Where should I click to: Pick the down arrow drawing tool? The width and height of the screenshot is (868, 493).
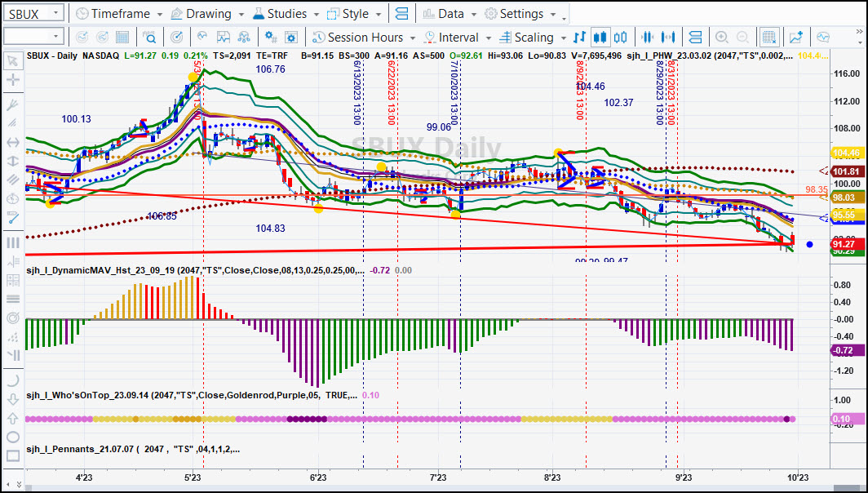click(12, 399)
